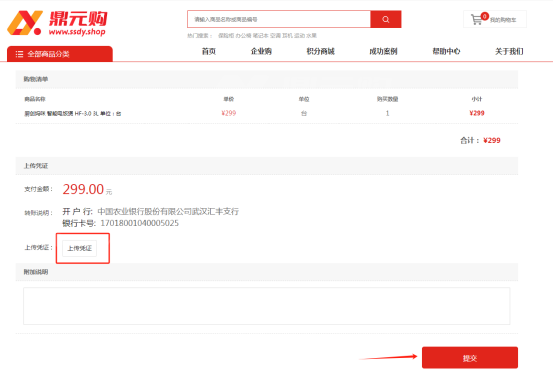Image resolution: width=554 pixels, height=372 pixels.
Task: Click hot search term 空调
Action: [275, 36]
